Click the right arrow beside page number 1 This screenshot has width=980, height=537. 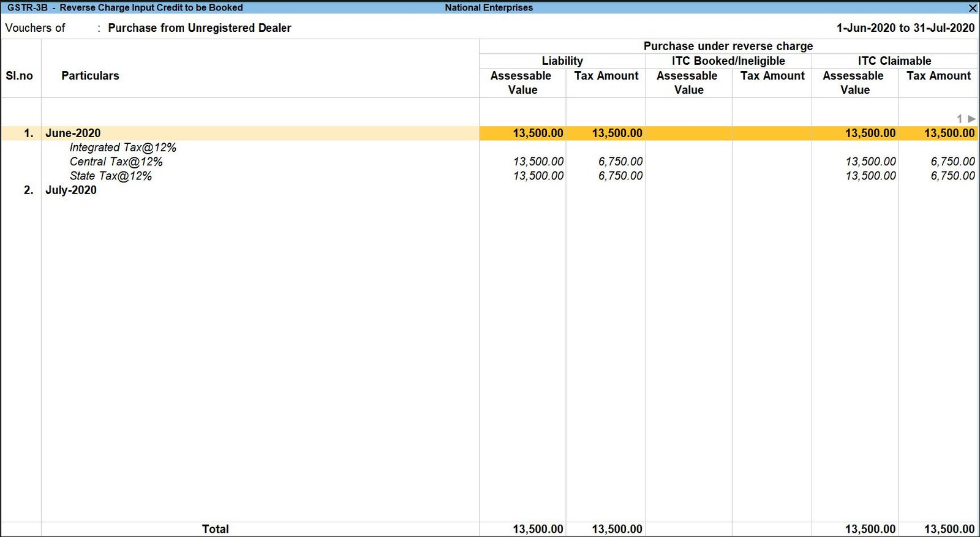coord(971,119)
